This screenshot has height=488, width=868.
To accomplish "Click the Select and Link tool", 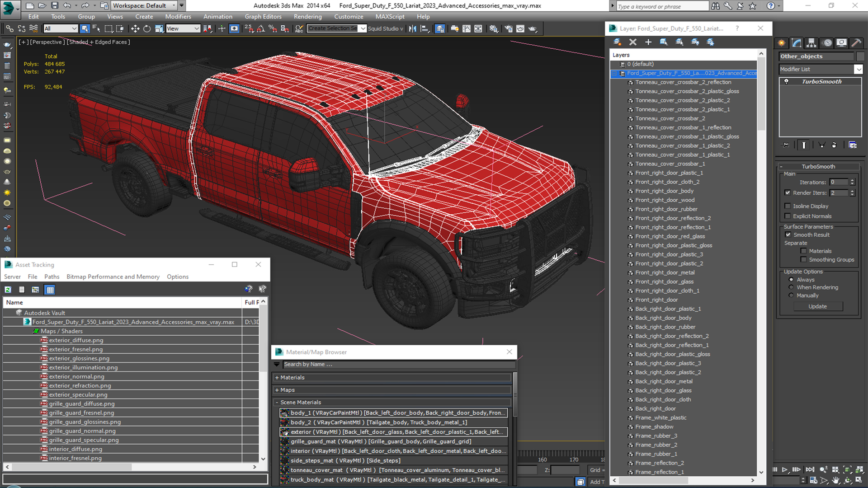I will (x=9, y=28).
